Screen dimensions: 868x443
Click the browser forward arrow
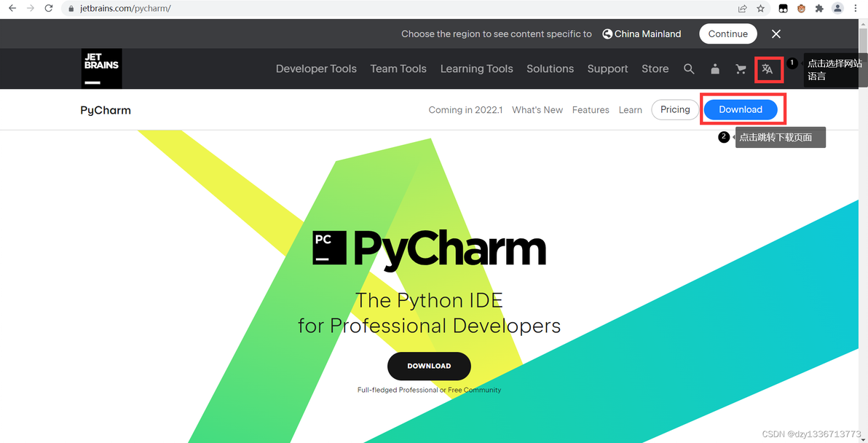click(x=31, y=8)
